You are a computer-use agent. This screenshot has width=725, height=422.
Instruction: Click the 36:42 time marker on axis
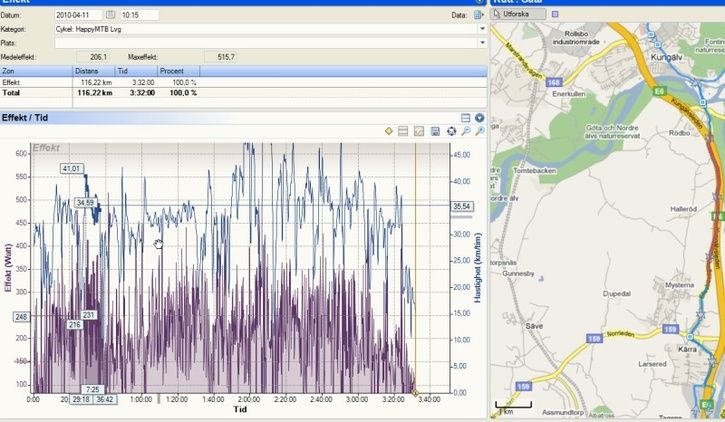[x=105, y=399]
